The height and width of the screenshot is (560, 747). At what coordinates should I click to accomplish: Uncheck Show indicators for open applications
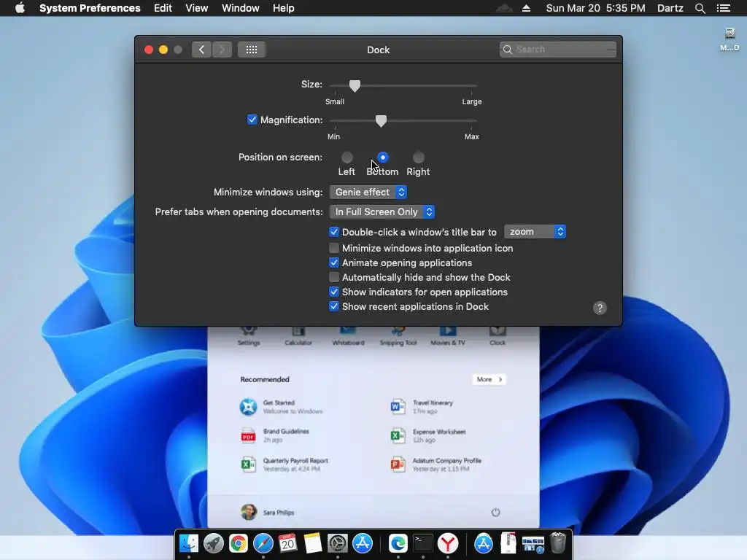coord(334,292)
